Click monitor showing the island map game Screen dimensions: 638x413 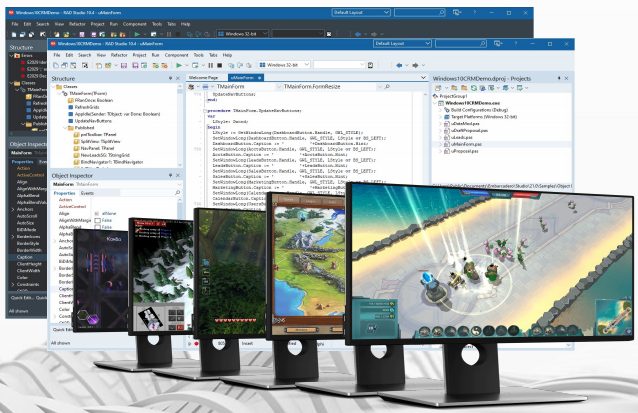point(306,264)
